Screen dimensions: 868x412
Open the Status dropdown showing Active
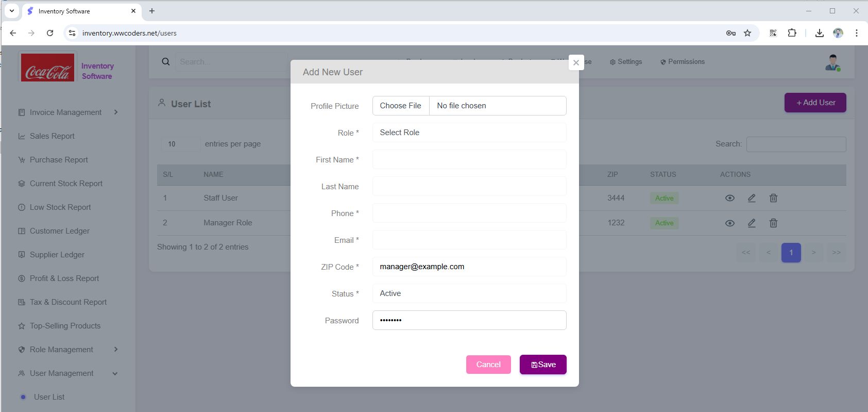point(469,293)
